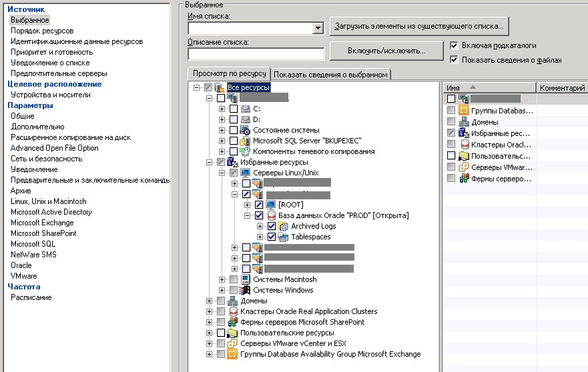Uncheck the Archived Logs checkbox
Image resolution: width=588 pixels, height=372 pixels.
(272, 226)
